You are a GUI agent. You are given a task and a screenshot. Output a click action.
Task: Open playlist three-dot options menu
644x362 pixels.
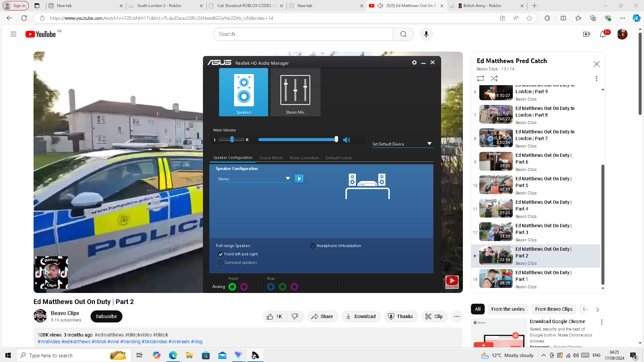pyautogui.click(x=596, y=78)
